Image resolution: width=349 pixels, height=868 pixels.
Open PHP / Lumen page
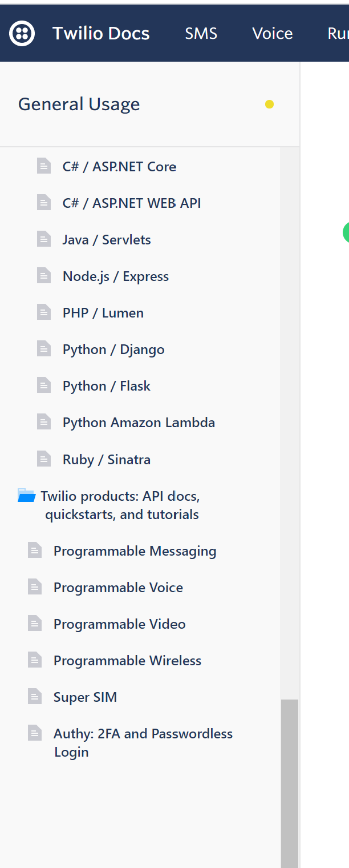pyautogui.click(x=103, y=313)
